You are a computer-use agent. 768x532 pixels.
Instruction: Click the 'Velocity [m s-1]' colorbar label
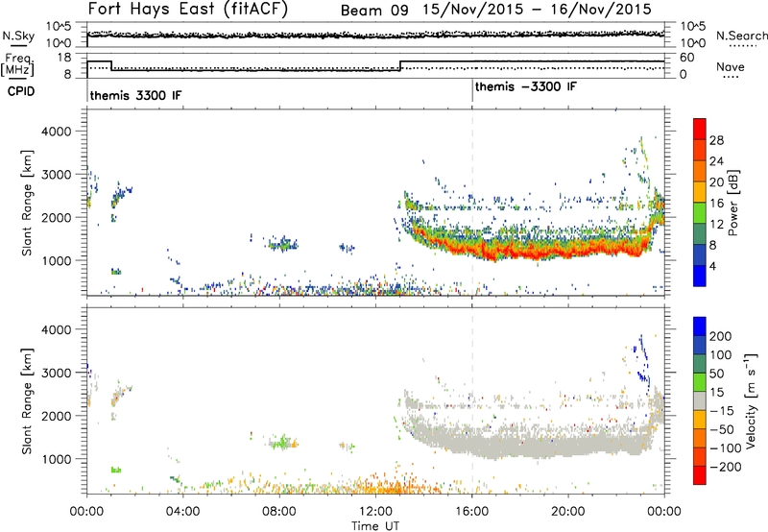click(x=750, y=400)
